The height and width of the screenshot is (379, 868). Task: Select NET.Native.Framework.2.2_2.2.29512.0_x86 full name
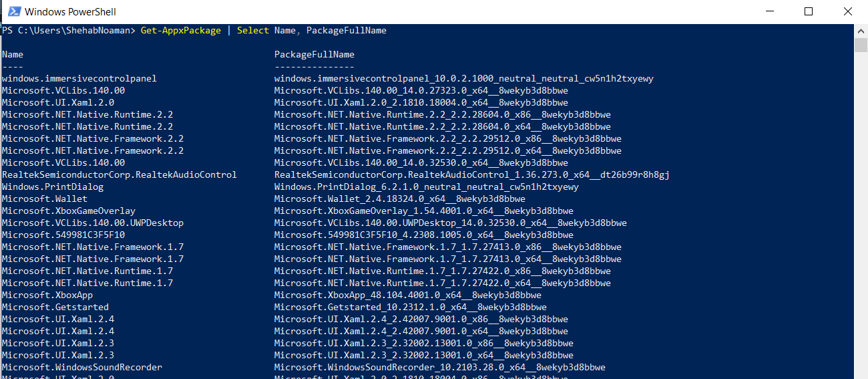448,139
